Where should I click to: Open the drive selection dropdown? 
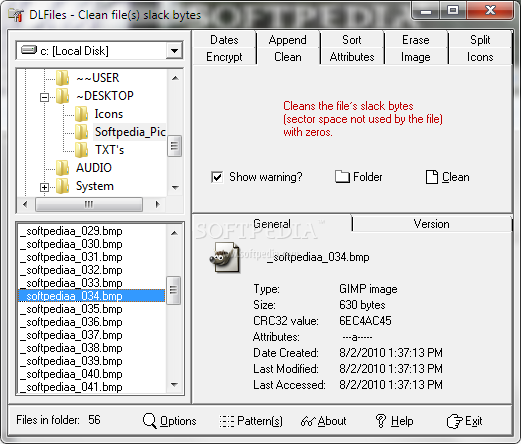(174, 51)
